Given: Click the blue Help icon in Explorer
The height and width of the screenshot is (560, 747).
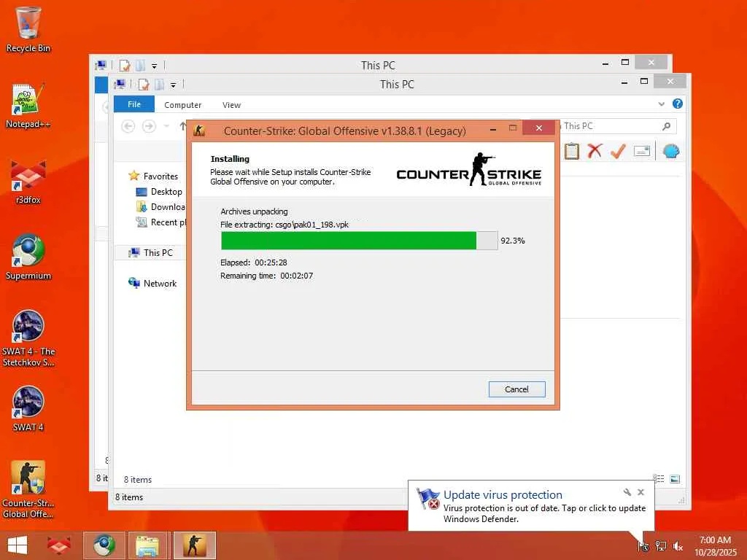Looking at the screenshot, I should (677, 104).
